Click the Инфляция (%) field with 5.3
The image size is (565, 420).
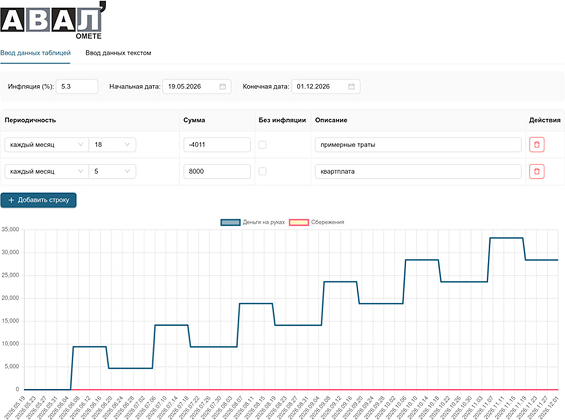[x=77, y=86]
